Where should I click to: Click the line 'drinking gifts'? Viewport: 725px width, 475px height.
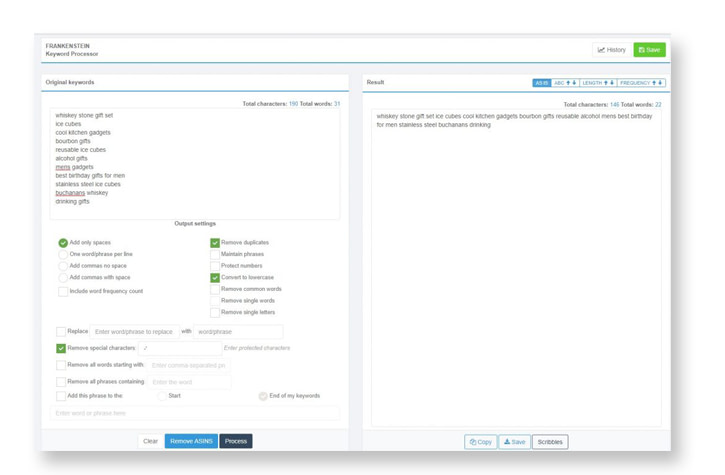click(73, 202)
